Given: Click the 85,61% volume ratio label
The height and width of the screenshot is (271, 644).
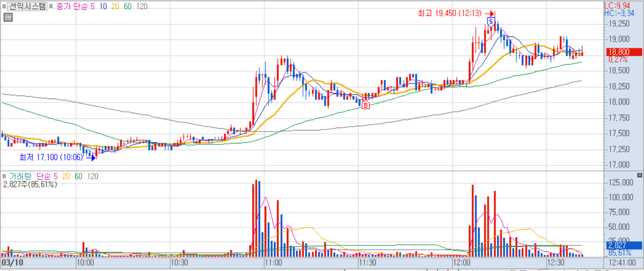Looking at the screenshot, I should click(x=619, y=252).
